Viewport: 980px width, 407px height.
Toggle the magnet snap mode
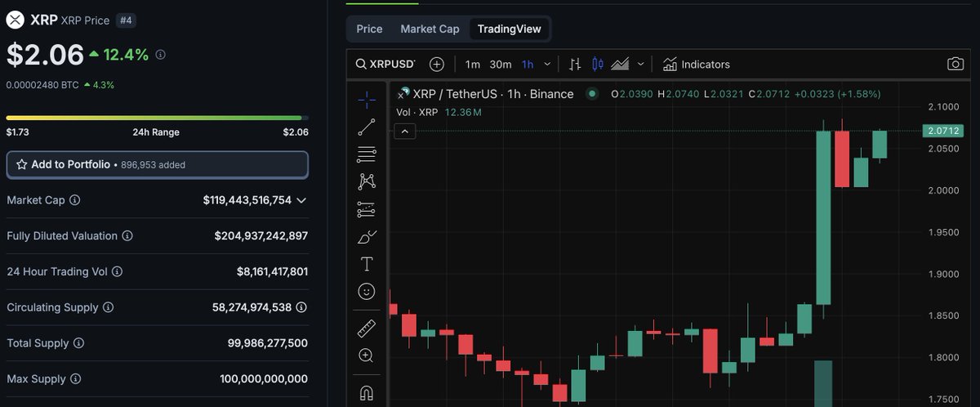click(367, 392)
